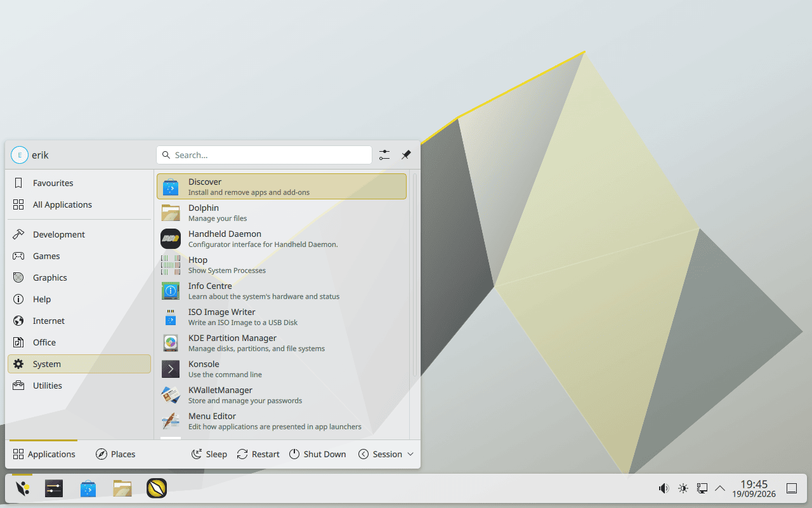Open Info Centre
The height and width of the screenshot is (508, 812).
[282, 291]
